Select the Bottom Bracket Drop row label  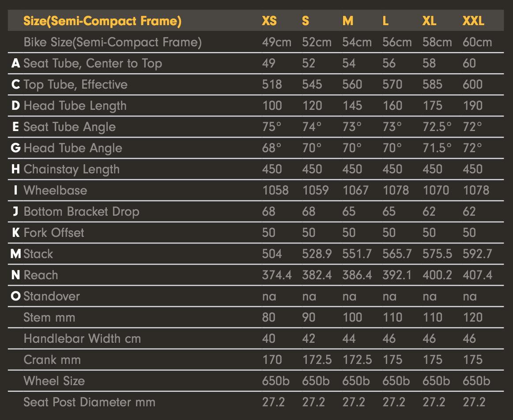pyautogui.click(x=81, y=212)
